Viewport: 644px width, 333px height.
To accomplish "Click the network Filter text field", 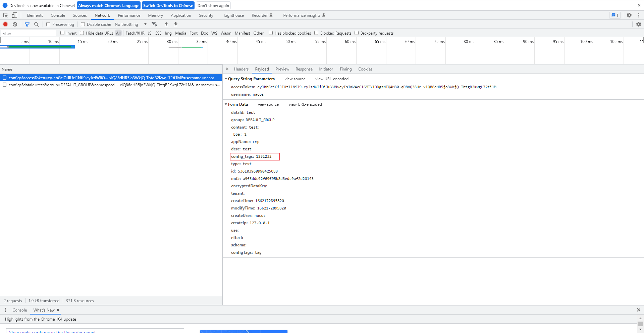I will click(x=29, y=33).
